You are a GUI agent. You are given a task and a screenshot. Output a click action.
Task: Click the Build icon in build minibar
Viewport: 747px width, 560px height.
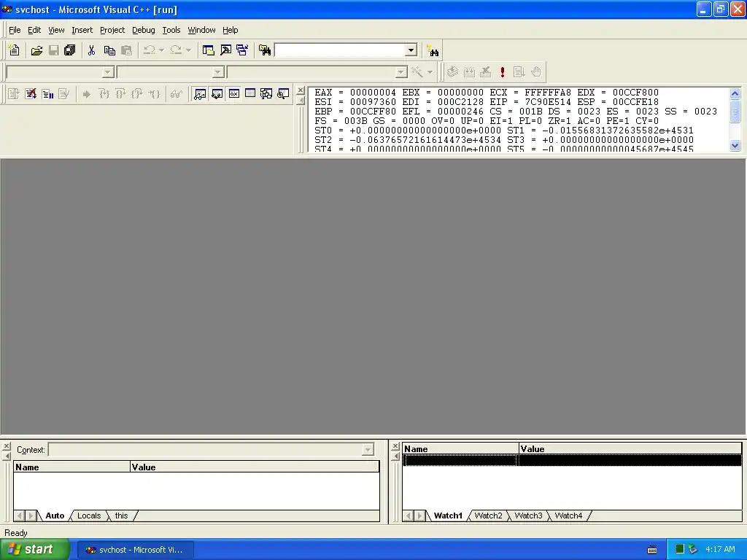pos(469,72)
